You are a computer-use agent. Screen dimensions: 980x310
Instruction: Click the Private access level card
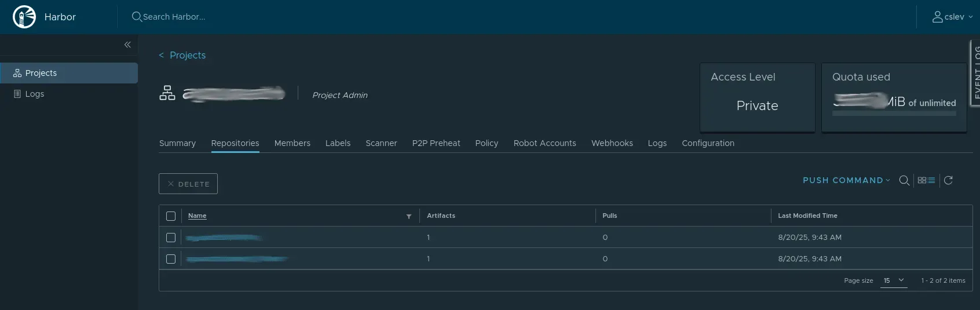coord(758,97)
